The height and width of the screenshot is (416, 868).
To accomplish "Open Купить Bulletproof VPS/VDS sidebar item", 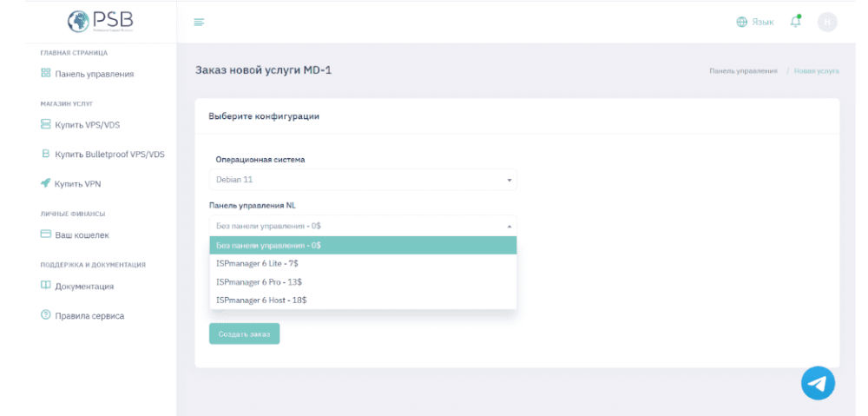I will [x=103, y=154].
